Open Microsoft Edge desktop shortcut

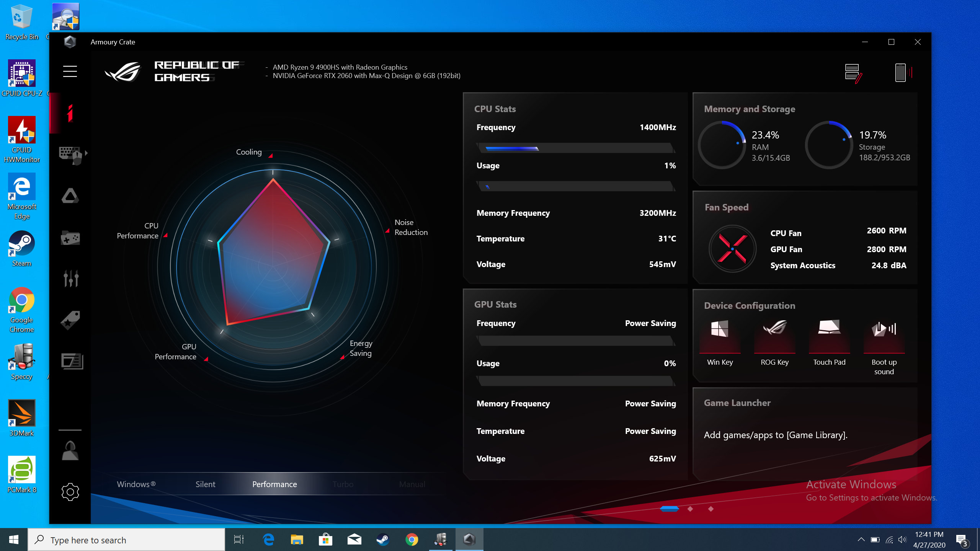click(x=21, y=196)
